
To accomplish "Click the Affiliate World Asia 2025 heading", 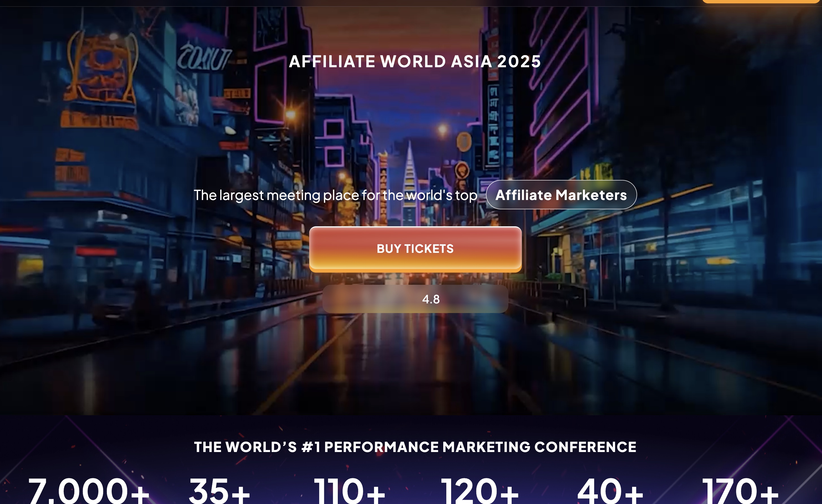I will (415, 61).
